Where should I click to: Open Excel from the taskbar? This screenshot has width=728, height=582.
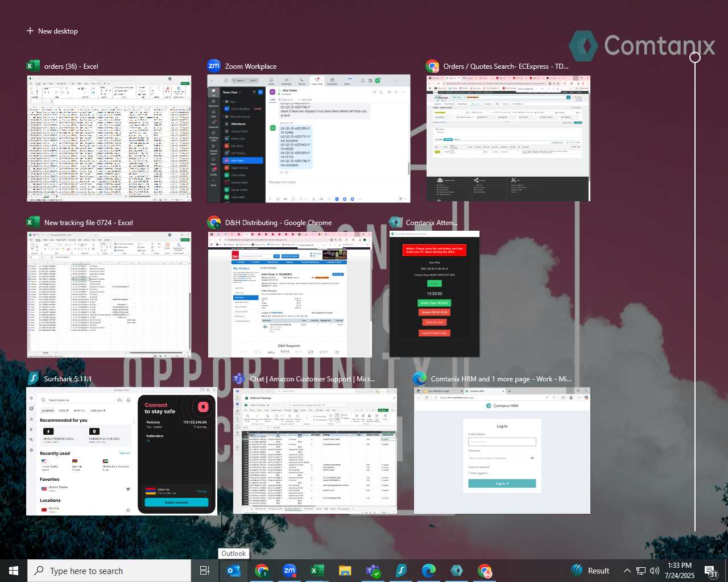pyautogui.click(x=317, y=571)
